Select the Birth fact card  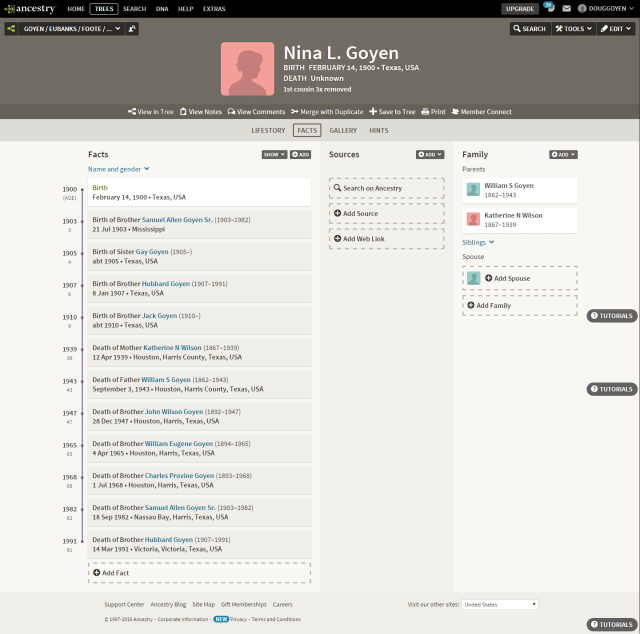199,192
